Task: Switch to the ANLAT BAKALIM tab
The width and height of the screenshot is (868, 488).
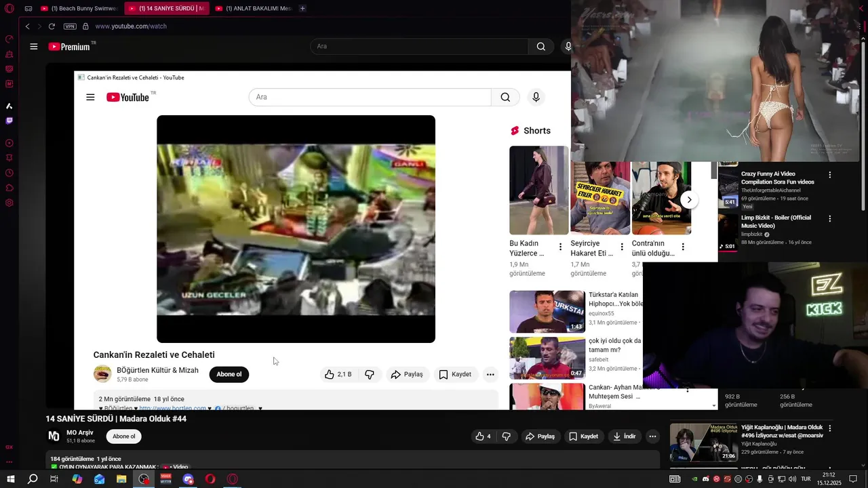Action: [253, 9]
